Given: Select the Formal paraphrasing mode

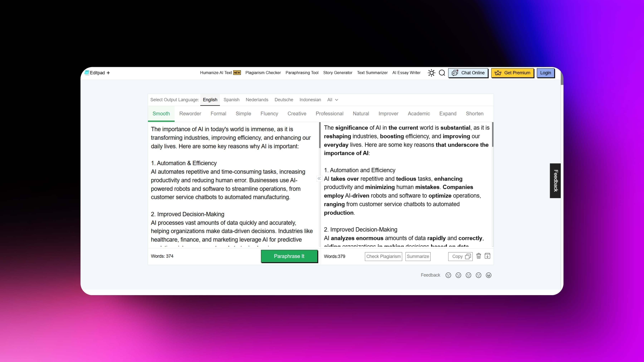Looking at the screenshot, I should [218, 114].
